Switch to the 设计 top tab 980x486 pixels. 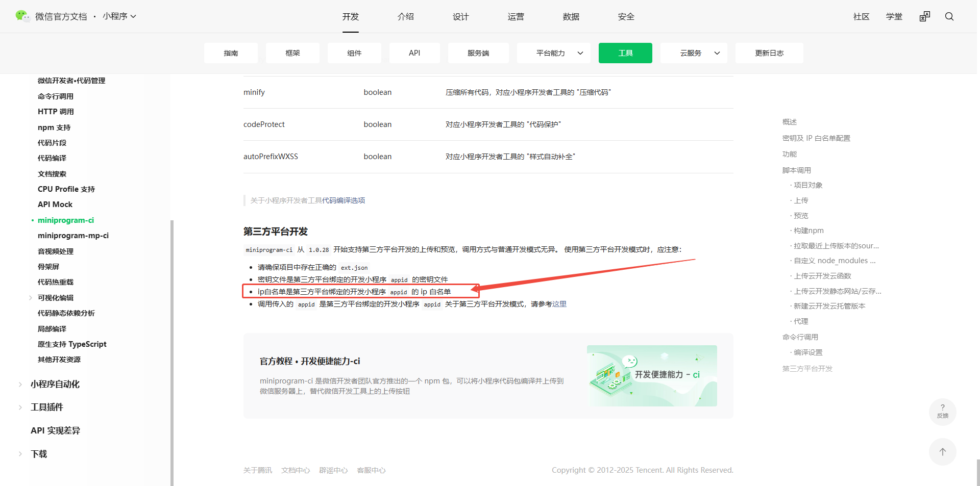[x=461, y=16]
